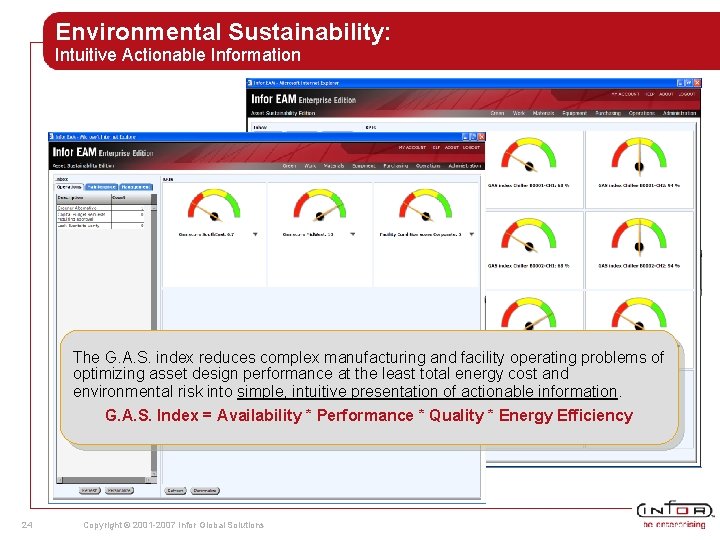Screen dimensions: 720x540
Task: Open dropdown arrow beside the gauge valued 13
Action: pos(353,234)
